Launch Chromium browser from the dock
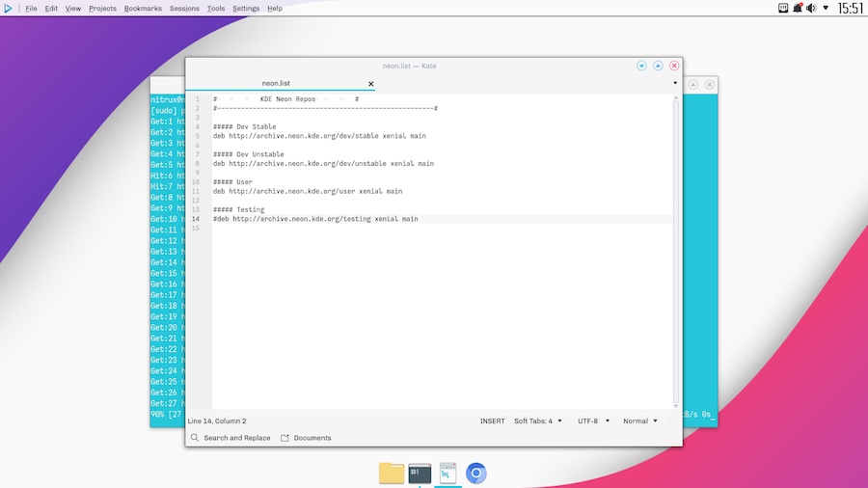Screen dimensions: 868x488 coord(475,473)
